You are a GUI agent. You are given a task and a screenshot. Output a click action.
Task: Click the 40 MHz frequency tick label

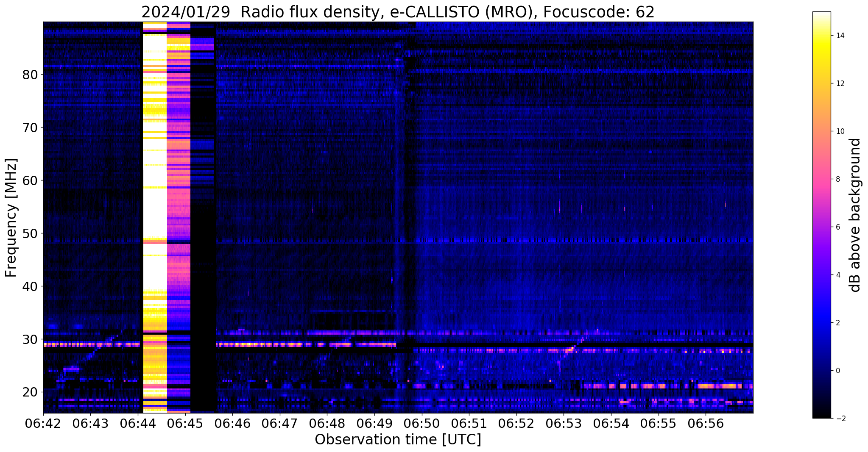pyautogui.click(x=31, y=286)
